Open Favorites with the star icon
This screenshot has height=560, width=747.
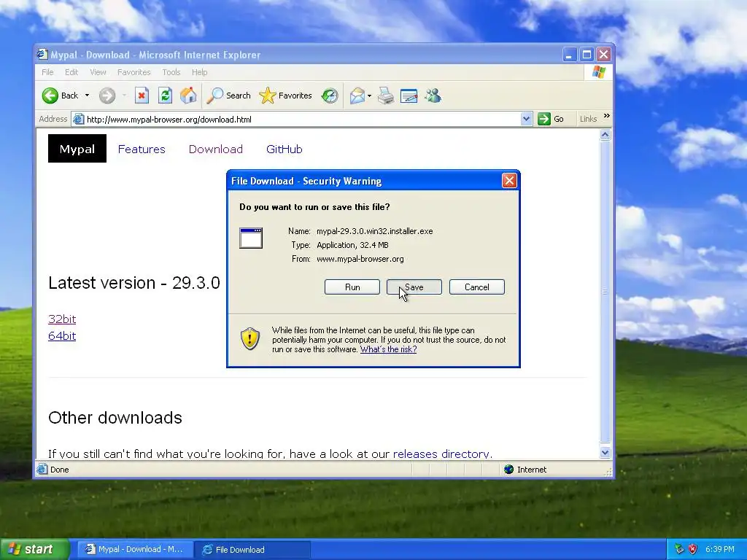click(285, 96)
